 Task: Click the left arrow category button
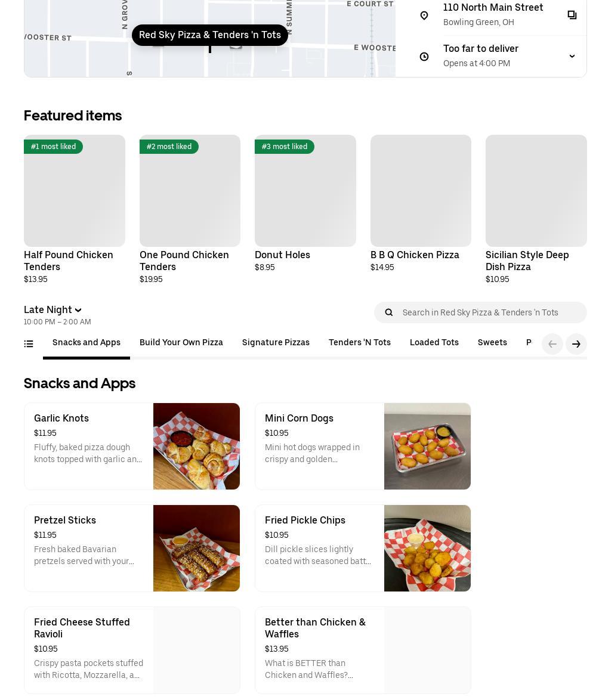[x=552, y=344]
